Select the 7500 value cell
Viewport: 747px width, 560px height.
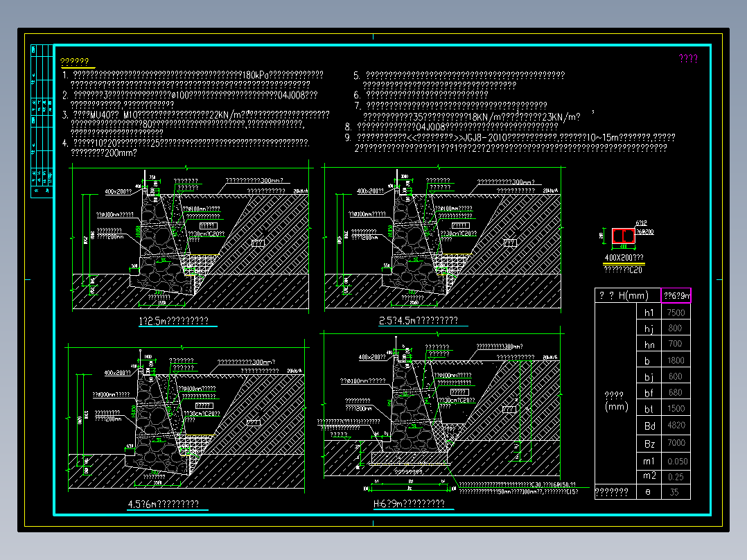(x=676, y=313)
